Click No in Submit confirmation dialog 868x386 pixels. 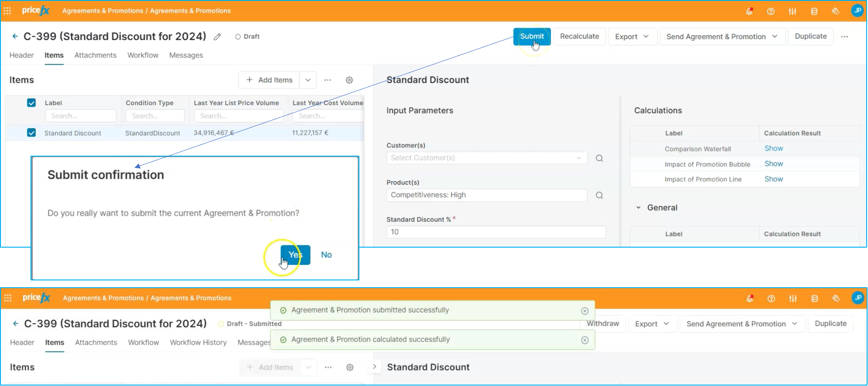pos(326,255)
